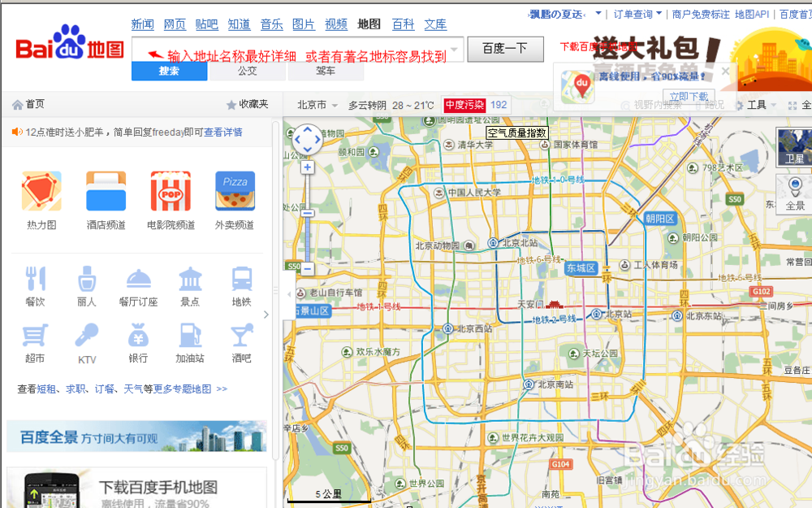This screenshot has width=812, height=508.
Task: Select the 餐饮 dining category icon
Action: point(35,279)
